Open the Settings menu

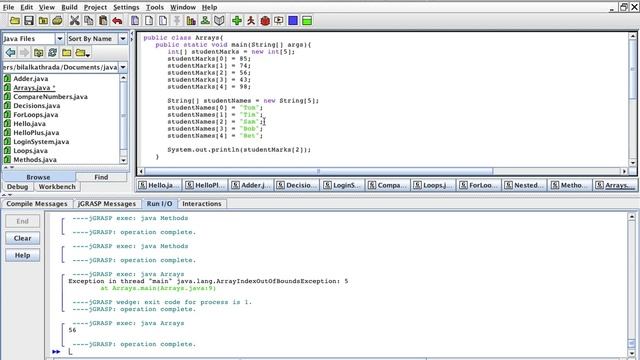point(126,7)
